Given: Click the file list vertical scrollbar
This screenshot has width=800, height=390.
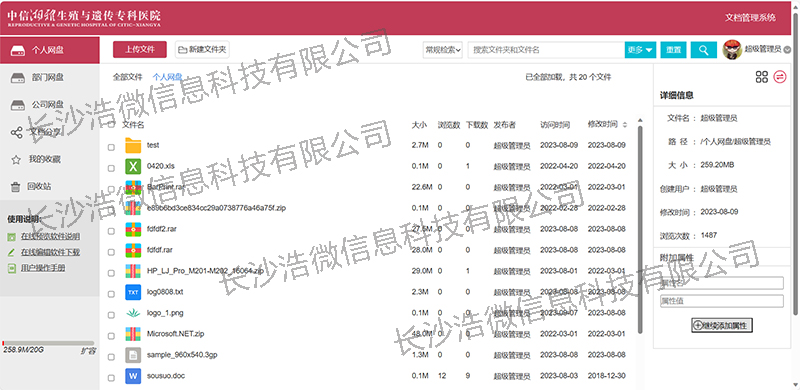Looking at the screenshot, I should pyautogui.click(x=640, y=230).
